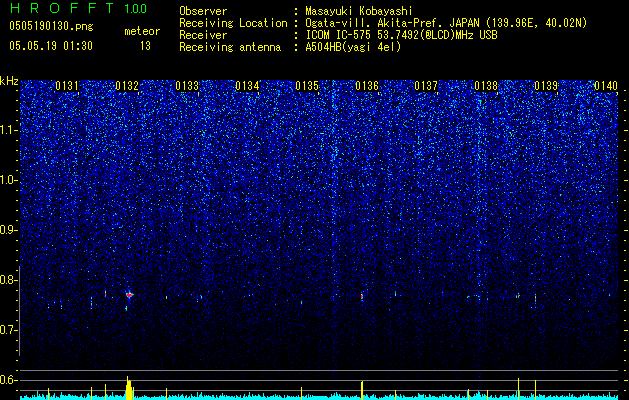This screenshot has height=400, width=629.
Task: Click the 0.6 kHz axis label
Action: tap(9, 380)
